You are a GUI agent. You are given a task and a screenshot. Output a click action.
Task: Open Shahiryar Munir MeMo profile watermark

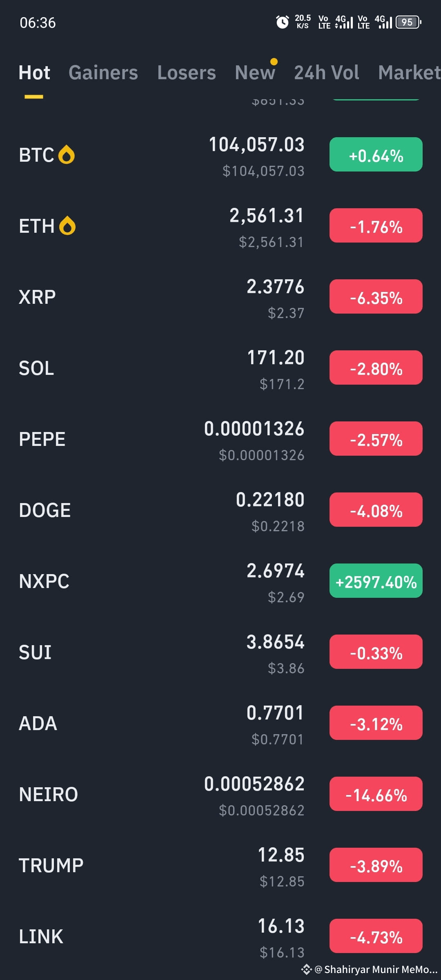click(x=376, y=969)
